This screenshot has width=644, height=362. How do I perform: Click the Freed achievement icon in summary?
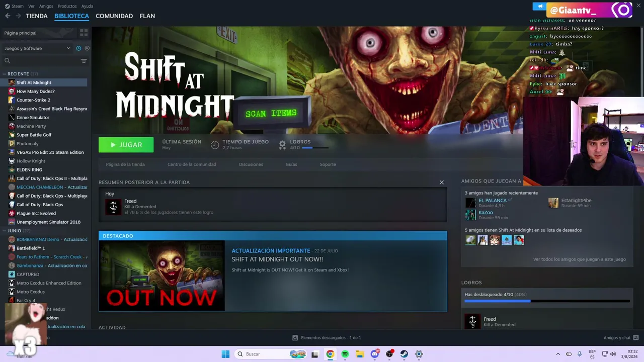tap(113, 207)
